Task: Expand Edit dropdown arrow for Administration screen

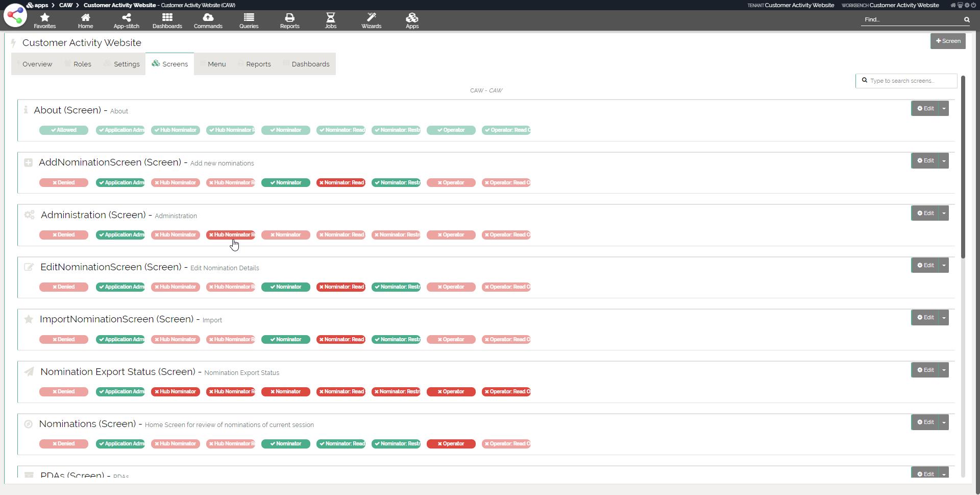Action: (x=944, y=214)
